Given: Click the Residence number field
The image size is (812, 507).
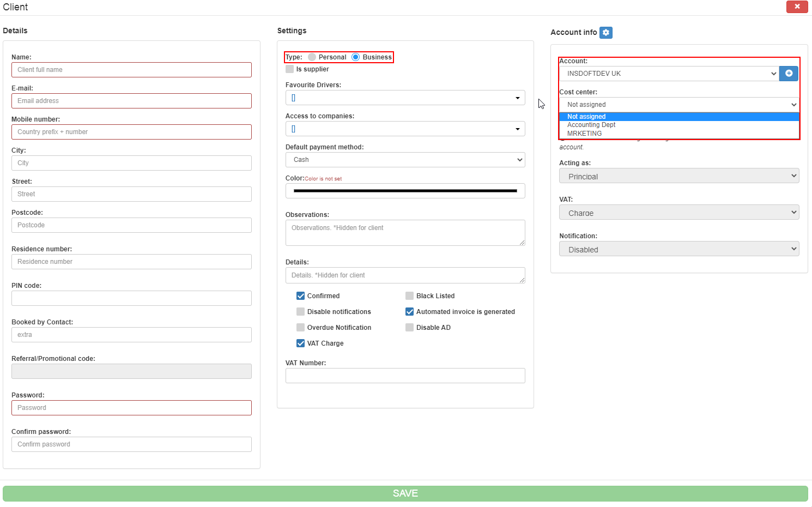Looking at the screenshot, I should point(131,262).
